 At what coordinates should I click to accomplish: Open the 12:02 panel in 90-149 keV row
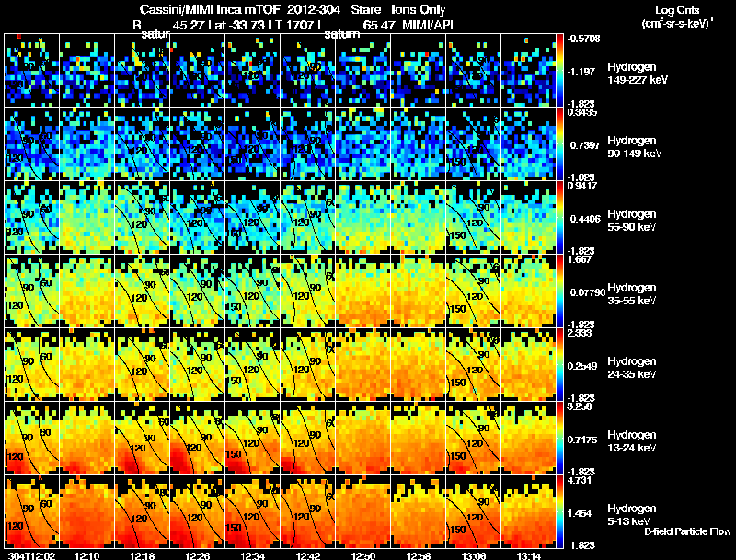coord(31,144)
